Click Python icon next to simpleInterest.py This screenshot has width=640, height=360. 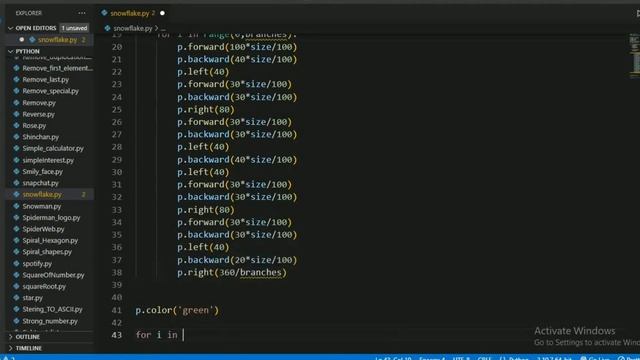click(17, 160)
